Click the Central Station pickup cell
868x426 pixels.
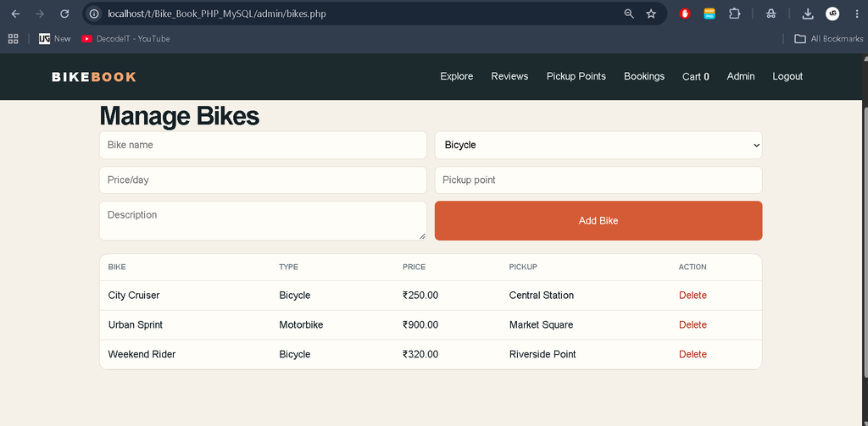542,296
